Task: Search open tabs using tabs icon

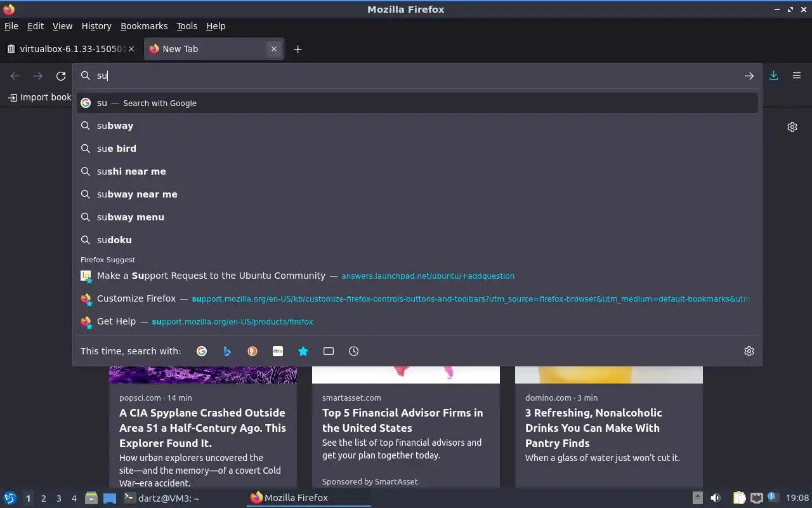Action: pos(329,351)
